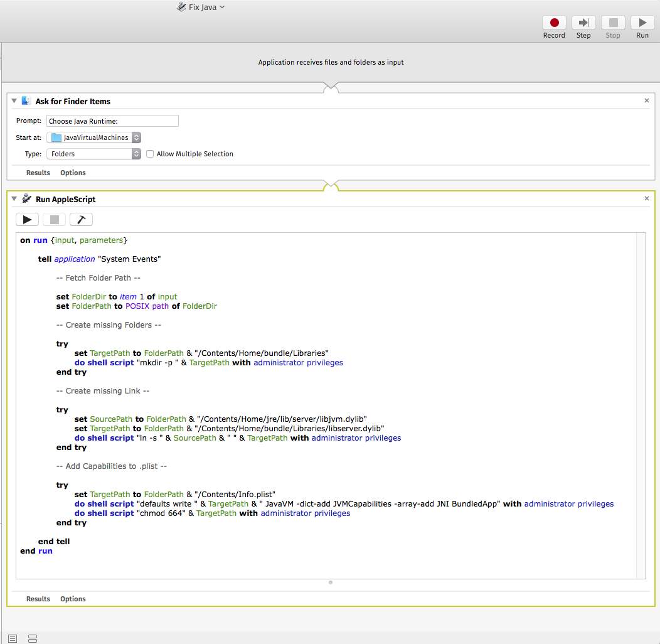Open Results of Ask for Finder Items

click(38, 173)
